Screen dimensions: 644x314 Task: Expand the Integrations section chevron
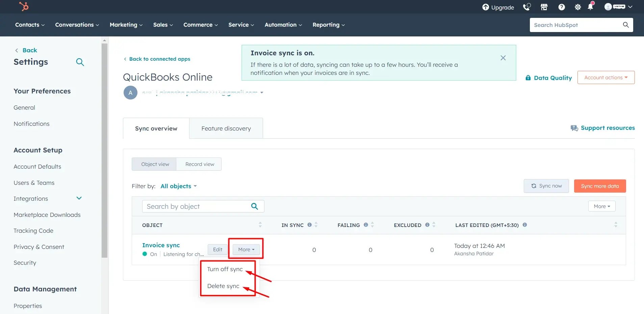tap(79, 198)
